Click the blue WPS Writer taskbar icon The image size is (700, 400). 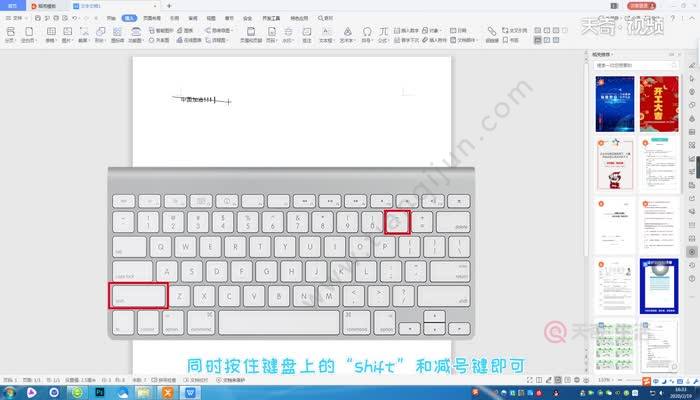191,392
